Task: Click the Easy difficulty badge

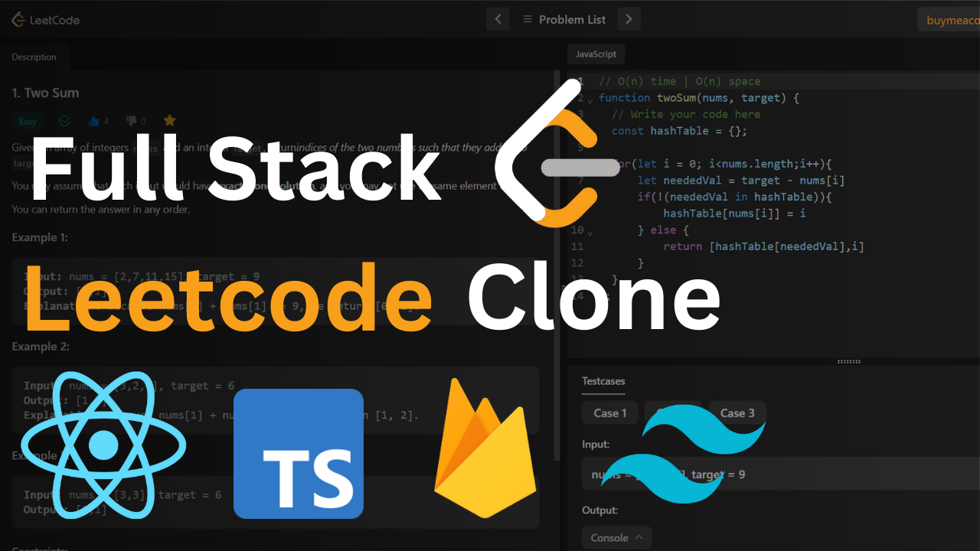Action: 28,121
